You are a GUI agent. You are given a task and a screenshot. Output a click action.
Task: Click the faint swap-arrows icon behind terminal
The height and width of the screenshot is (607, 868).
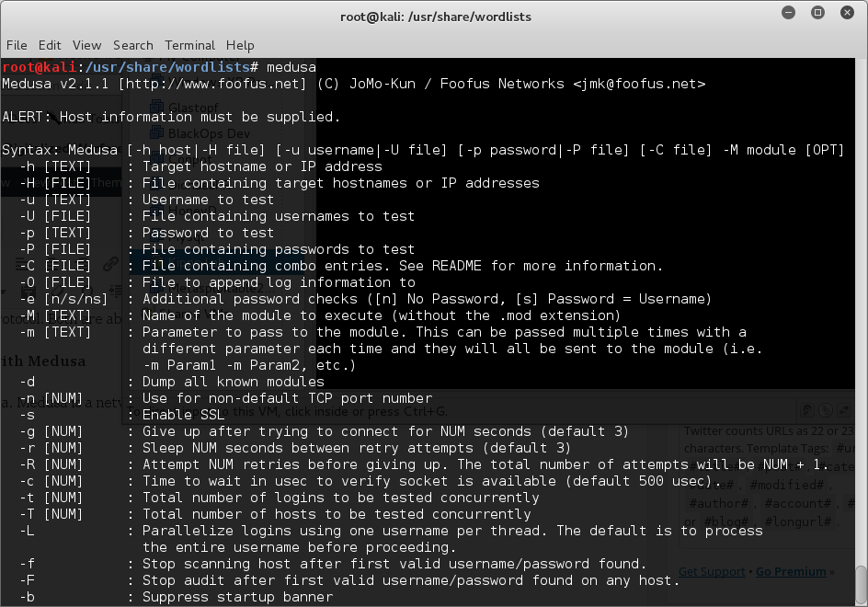[x=844, y=410]
